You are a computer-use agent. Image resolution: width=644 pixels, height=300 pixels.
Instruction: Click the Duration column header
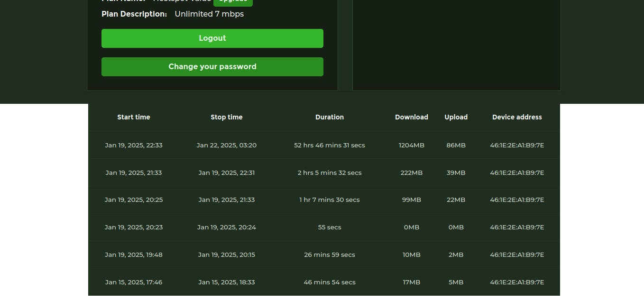[329, 117]
